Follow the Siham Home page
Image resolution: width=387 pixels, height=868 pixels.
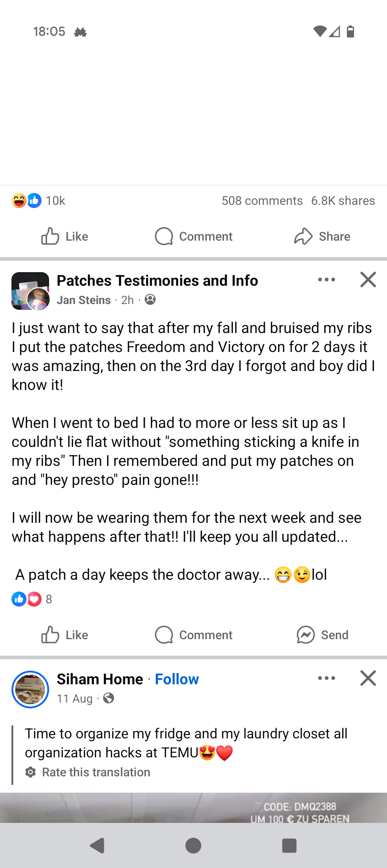(x=177, y=679)
